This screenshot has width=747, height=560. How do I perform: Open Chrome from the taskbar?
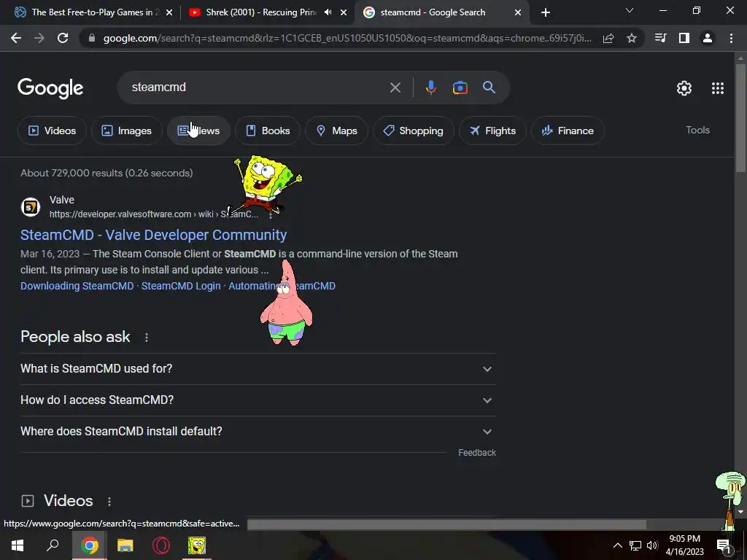(x=90, y=545)
